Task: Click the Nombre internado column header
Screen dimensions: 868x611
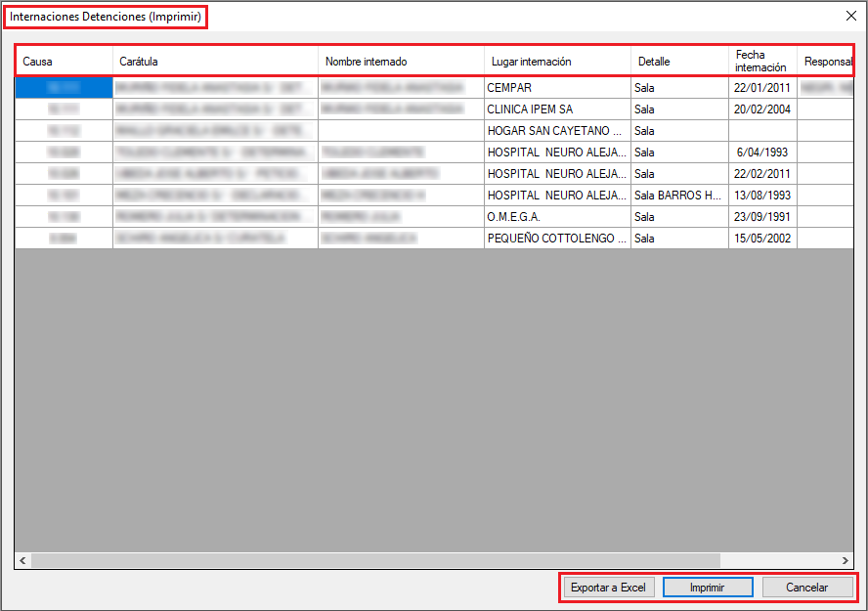Action: tap(401, 62)
